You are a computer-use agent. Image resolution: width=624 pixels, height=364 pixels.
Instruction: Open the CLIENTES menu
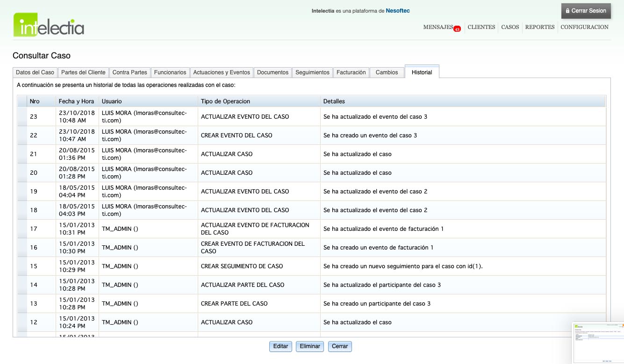(x=481, y=27)
